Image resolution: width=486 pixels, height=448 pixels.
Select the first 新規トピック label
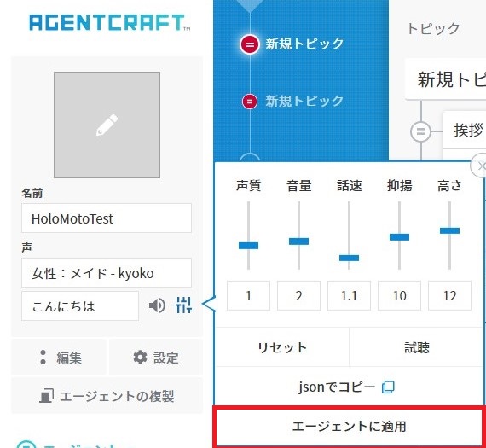pyautogui.click(x=304, y=44)
